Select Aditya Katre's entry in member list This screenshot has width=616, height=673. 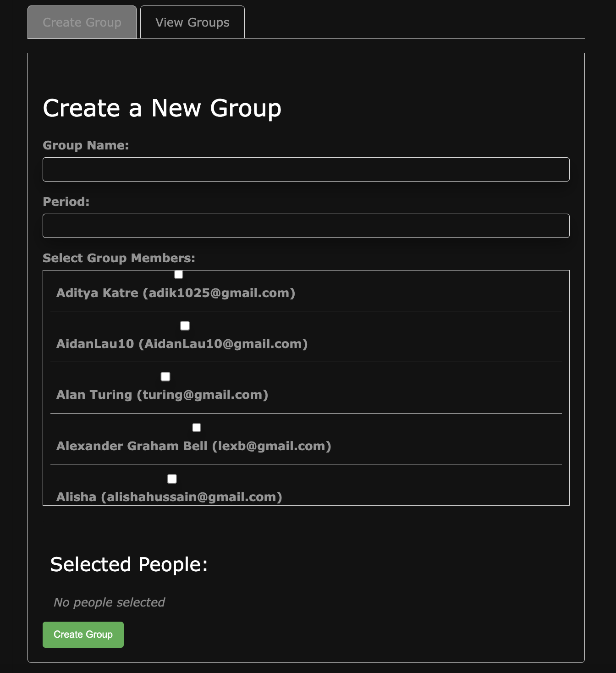coord(176,293)
